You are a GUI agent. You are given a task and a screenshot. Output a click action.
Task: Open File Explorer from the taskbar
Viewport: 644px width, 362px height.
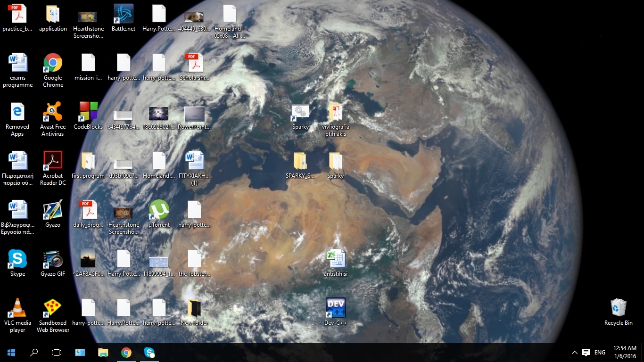(103, 353)
